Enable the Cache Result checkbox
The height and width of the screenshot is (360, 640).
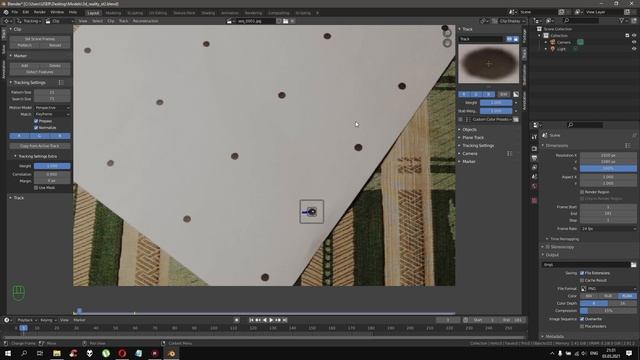[x=582, y=280]
